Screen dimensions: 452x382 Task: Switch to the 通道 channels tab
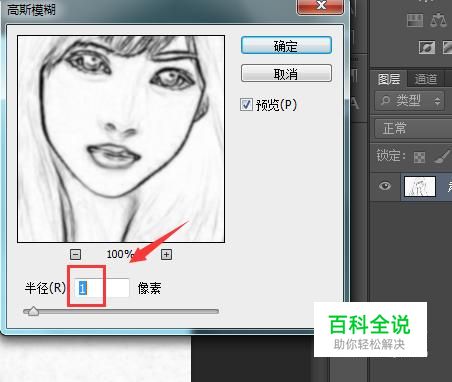[x=425, y=79]
